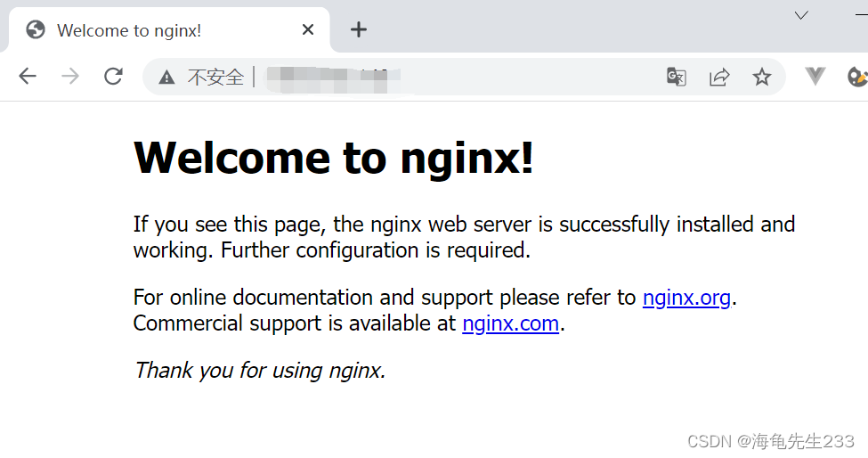Click the Welcome to nginx! heading

tap(334, 158)
